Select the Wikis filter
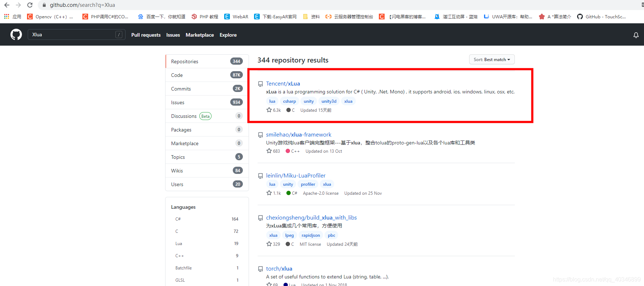The width and height of the screenshot is (644, 286). [207, 171]
